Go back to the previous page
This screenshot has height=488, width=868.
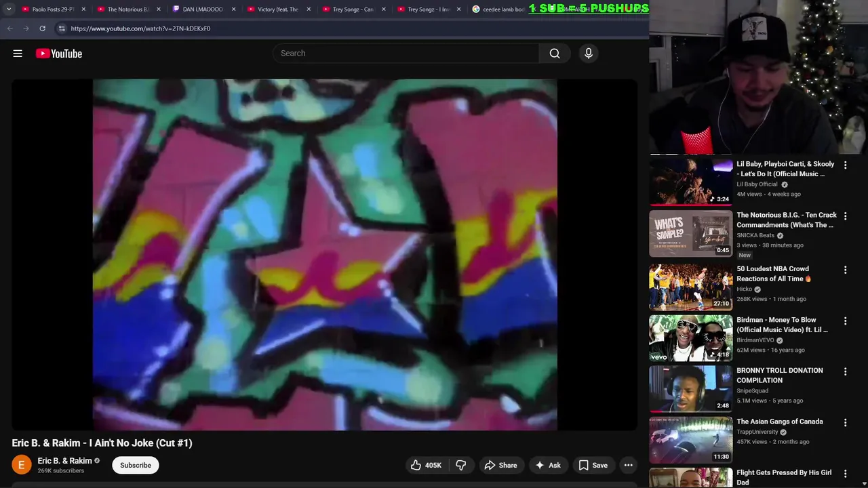click(9, 28)
